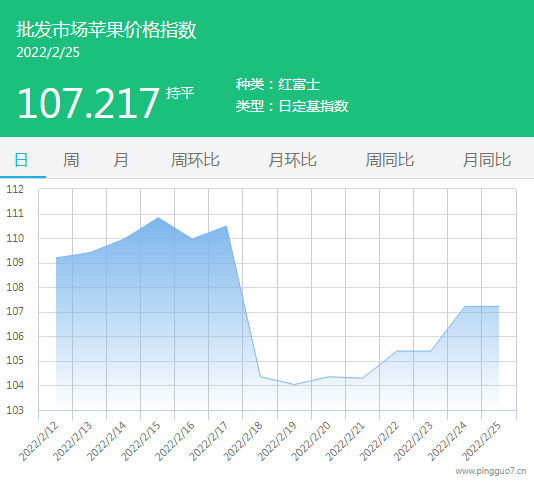Click the 批发市场苹果价格指数 title
The height and width of the screenshot is (481, 534).
click(x=106, y=29)
